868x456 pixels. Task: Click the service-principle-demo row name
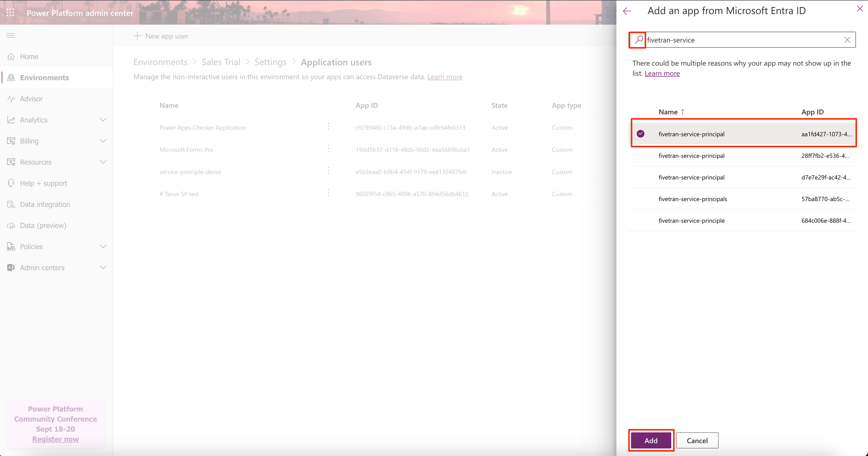pos(190,172)
